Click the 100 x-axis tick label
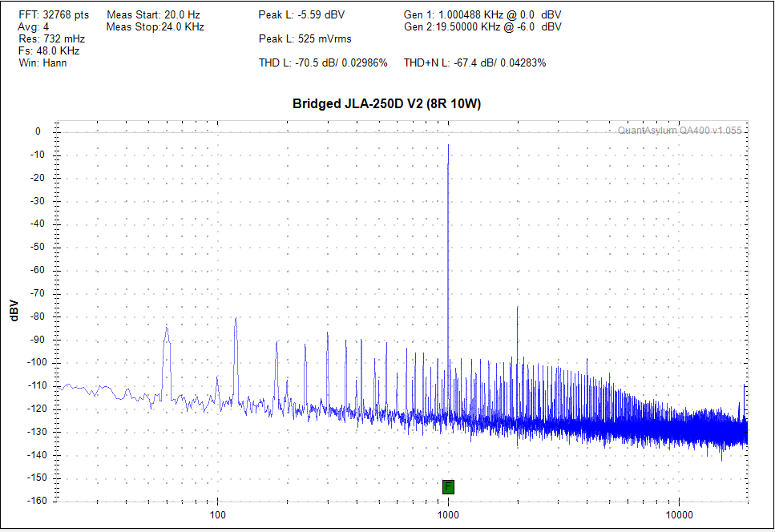775x532 pixels. click(x=217, y=514)
